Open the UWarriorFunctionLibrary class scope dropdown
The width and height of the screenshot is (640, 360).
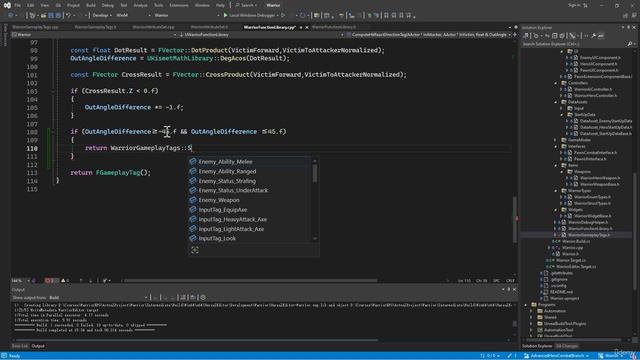[260, 35]
